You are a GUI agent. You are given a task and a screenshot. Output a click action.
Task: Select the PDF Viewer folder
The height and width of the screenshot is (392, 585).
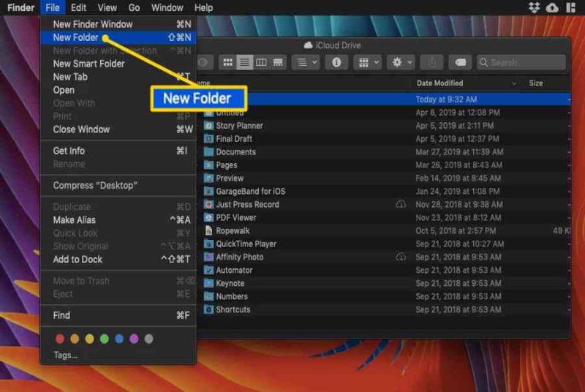384,217
